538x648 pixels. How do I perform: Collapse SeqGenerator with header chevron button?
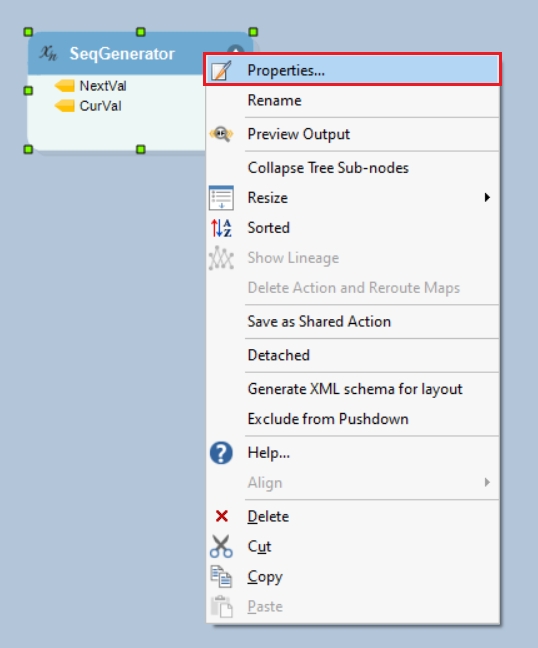coord(236,50)
